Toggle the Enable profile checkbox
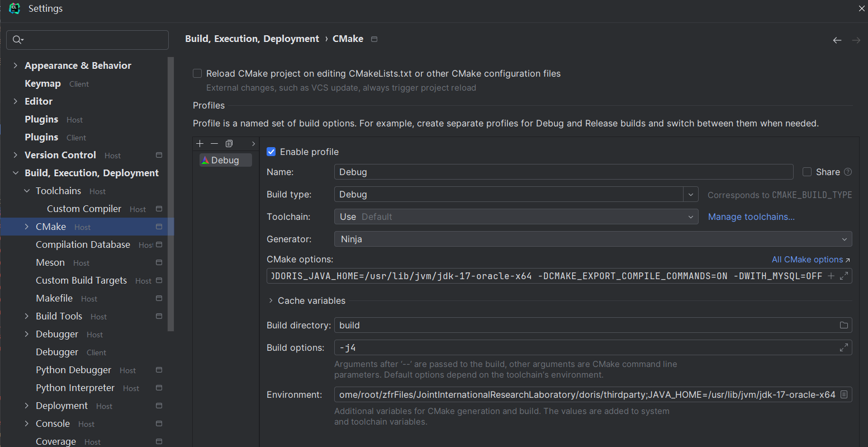The height and width of the screenshot is (447, 868). pyautogui.click(x=271, y=152)
